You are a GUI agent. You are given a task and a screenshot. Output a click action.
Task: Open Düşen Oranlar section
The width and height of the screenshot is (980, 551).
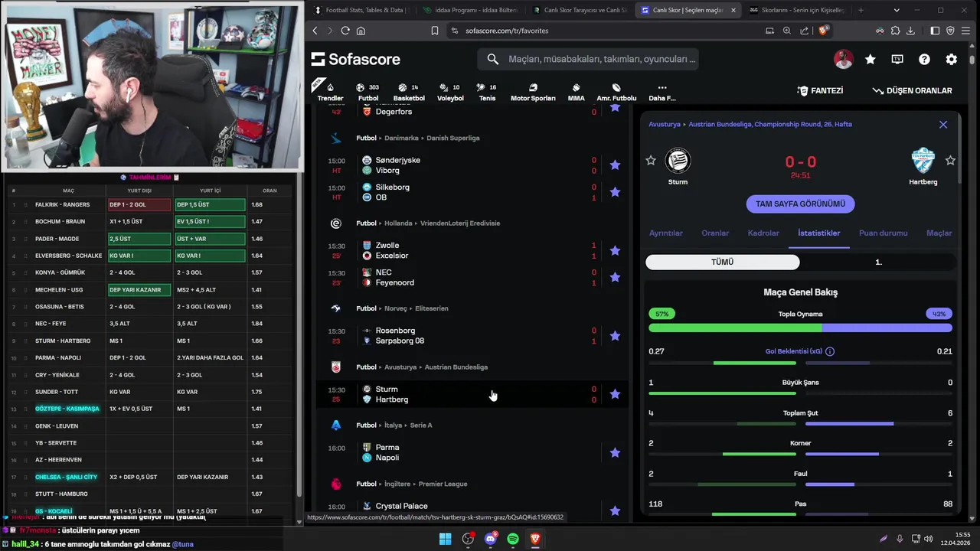click(912, 90)
